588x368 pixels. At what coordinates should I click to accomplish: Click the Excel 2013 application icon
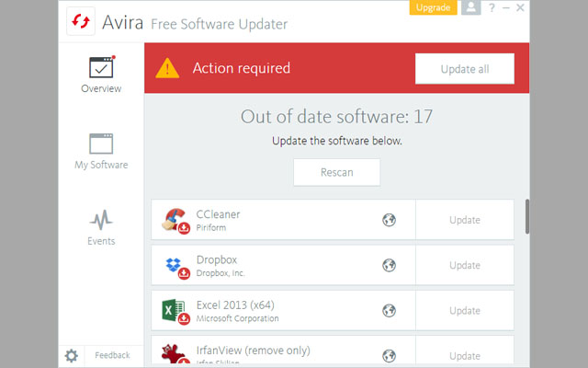click(x=175, y=311)
